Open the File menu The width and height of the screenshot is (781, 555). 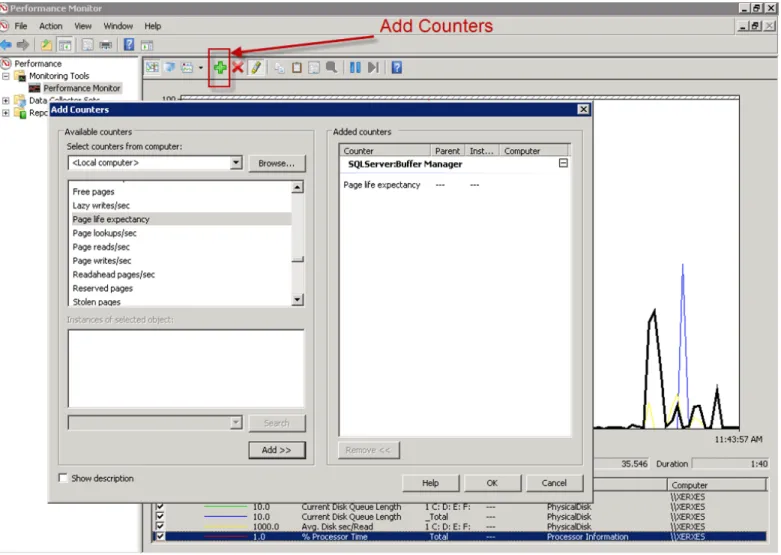coord(21,26)
